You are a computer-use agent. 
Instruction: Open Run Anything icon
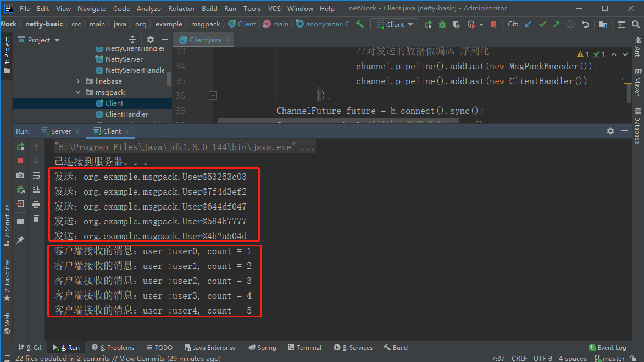click(621, 24)
